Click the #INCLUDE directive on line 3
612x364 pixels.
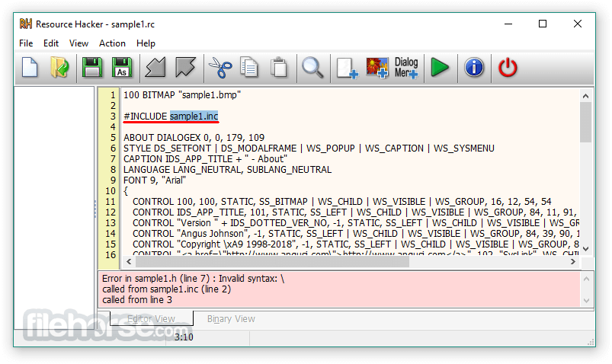[146, 117]
